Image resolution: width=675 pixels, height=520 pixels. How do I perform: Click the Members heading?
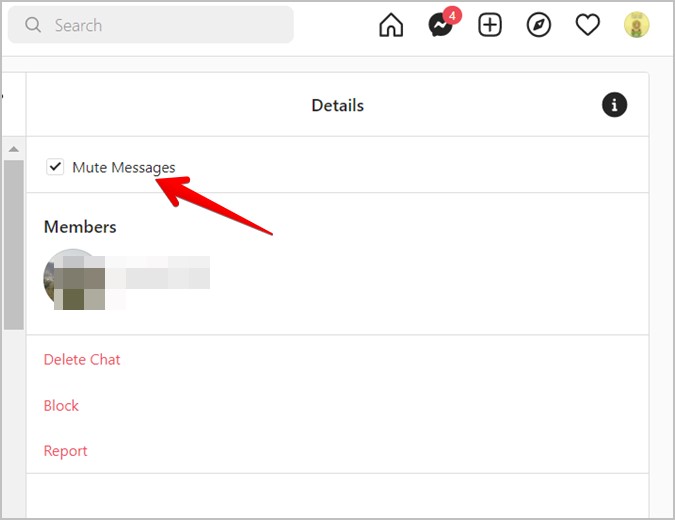pyautogui.click(x=80, y=227)
